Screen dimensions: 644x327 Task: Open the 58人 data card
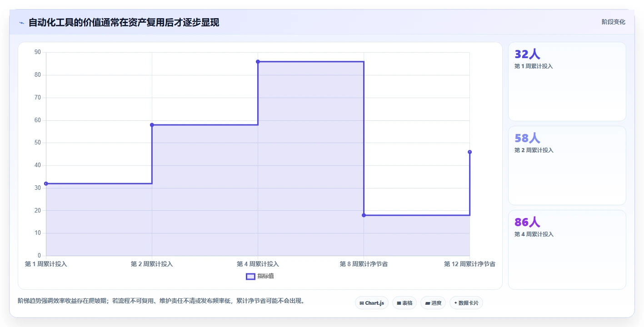coord(567,166)
